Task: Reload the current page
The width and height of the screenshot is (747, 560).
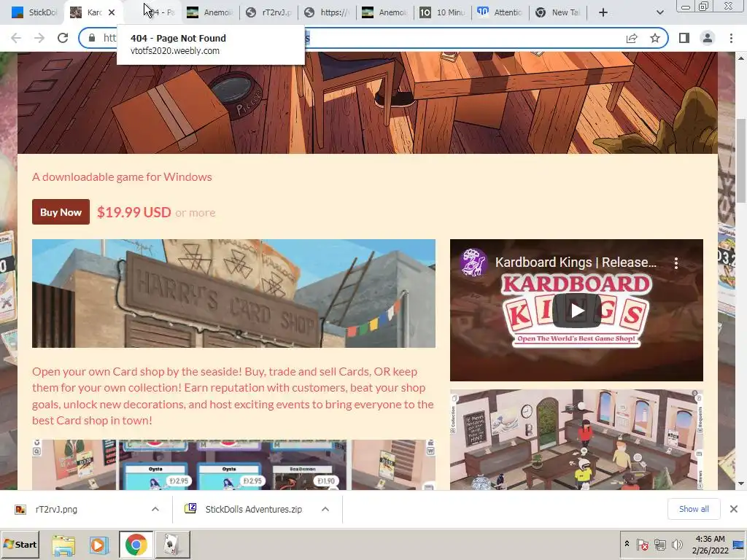Action: point(63,38)
